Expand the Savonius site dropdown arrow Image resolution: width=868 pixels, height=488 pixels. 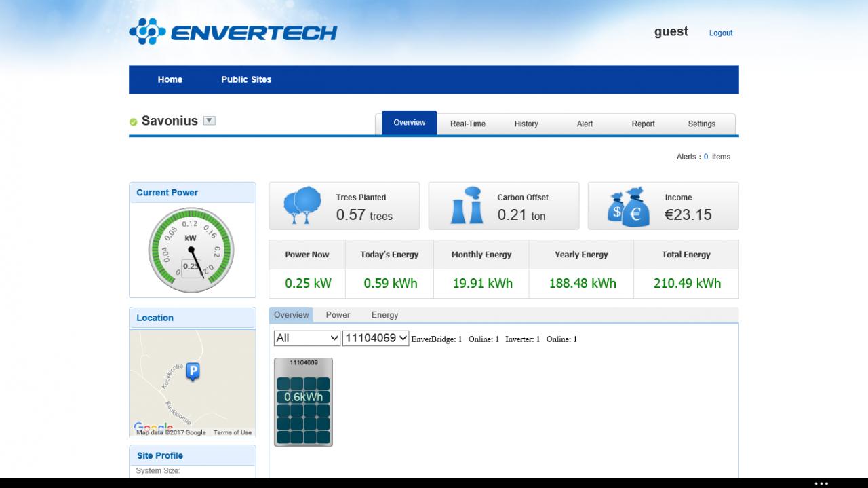[x=210, y=121]
